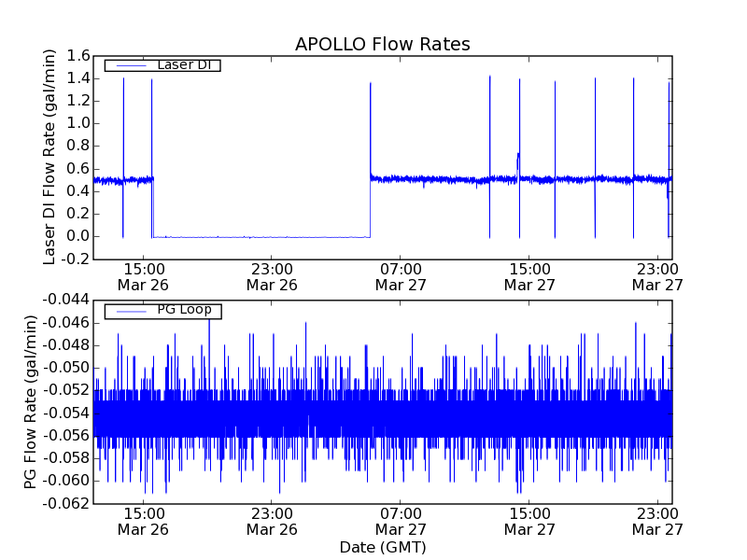The image size is (747, 560).
Task: Click "15:00 Mar 26" under the PG Loop plot
Action: click(x=144, y=522)
